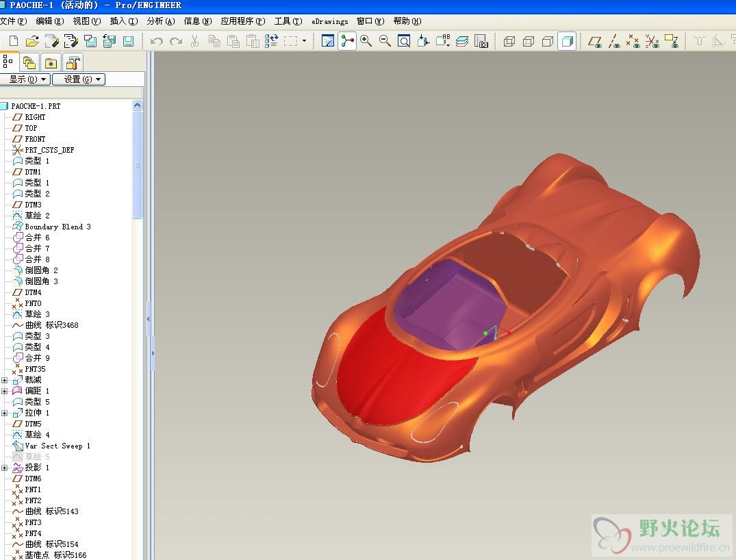The height and width of the screenshot is (560, 736).
Task: Switch to hidden line display mode
Action: [529, 41]
